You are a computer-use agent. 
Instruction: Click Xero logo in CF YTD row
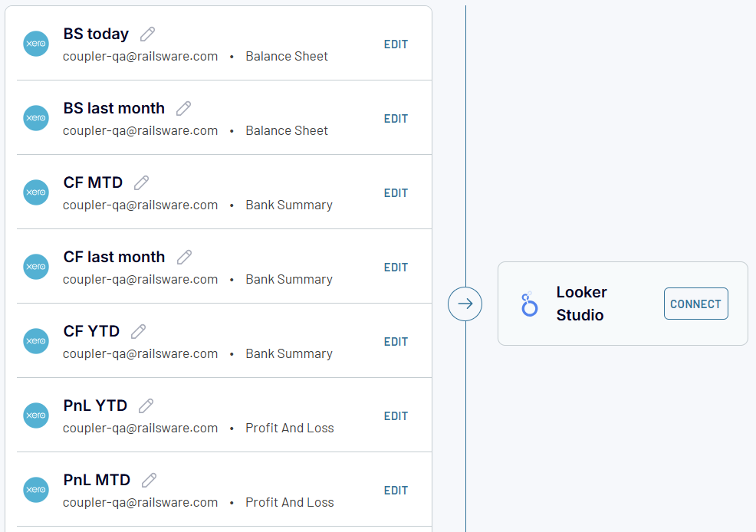tap(36, 341)
